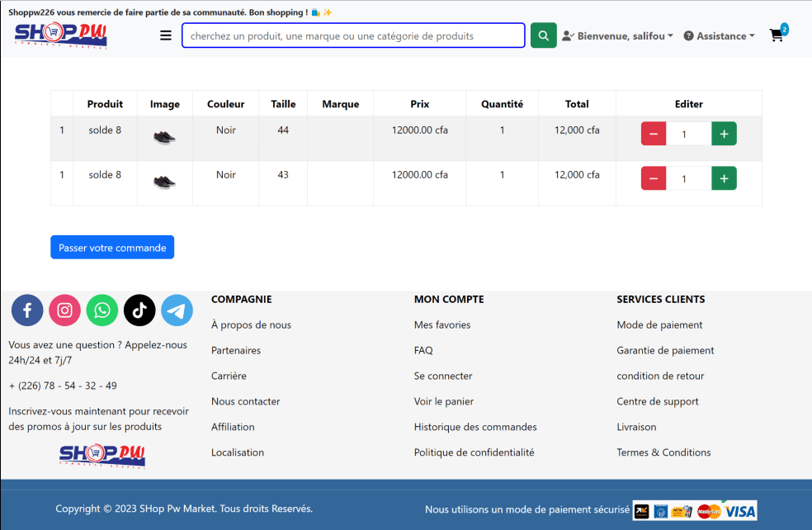This screenshot has width=812, height=530.
Task: Open Mes favories link
Action: click(442, 324)
